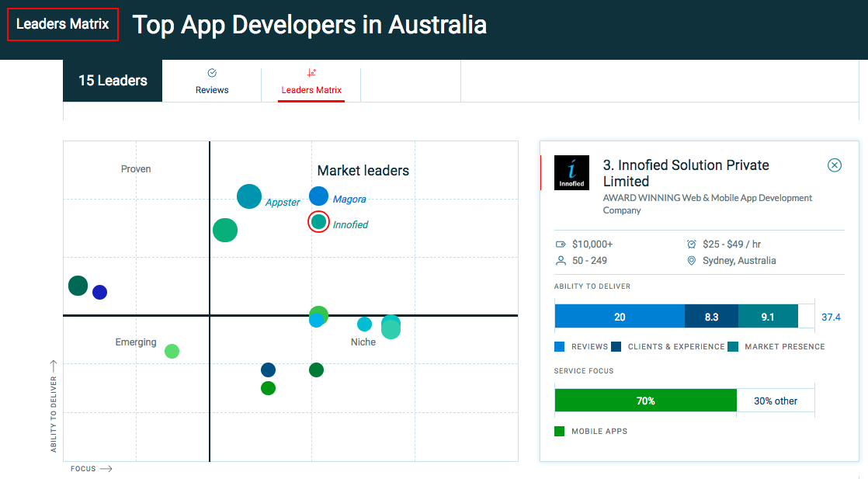Click the dark blue bubble in Proven quadrant
This screenshot has height=479, width=868.
(99, 293)
